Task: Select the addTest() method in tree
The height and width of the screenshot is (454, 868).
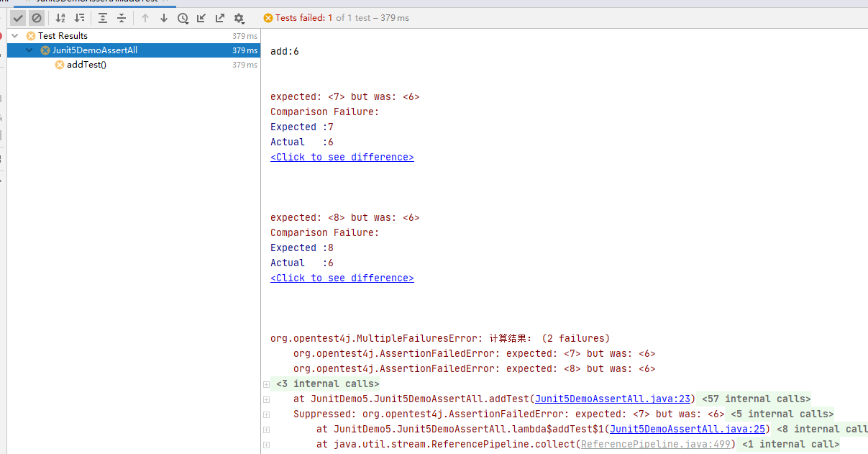Action: [134, 65]
